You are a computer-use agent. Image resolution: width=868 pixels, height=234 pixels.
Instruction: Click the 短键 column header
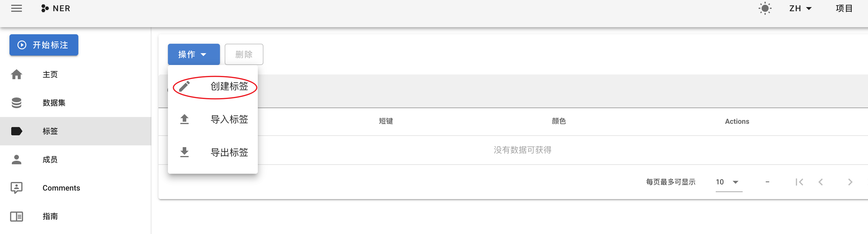click(x=386, y=121)
